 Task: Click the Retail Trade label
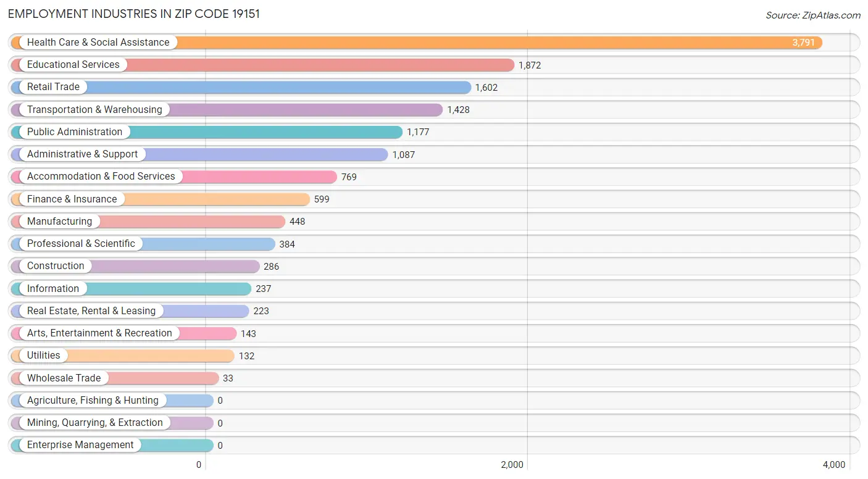(53, 87)
